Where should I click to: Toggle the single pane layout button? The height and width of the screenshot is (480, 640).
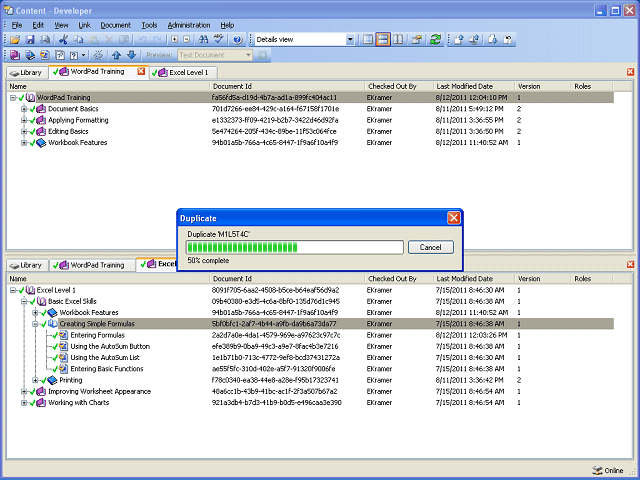tap(368, 40)
